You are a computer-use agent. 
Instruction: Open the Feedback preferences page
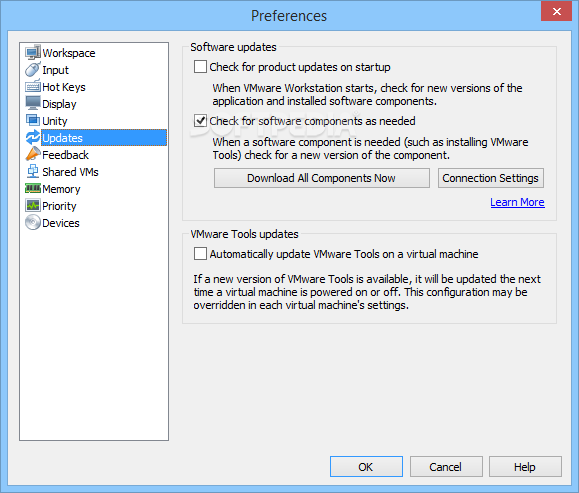[65, 155]
